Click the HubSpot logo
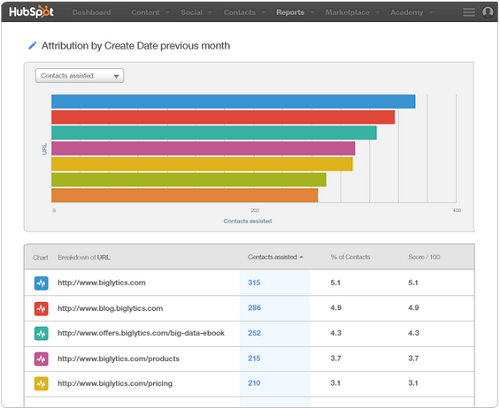The width and height of the screenshot is (500, 408). coord(31,12)
